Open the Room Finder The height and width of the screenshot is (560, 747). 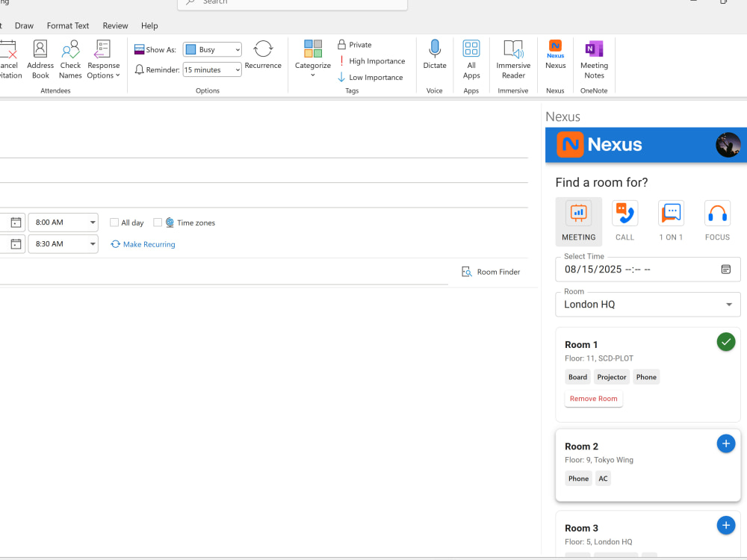pyautogui.click(x=492, y=272)
